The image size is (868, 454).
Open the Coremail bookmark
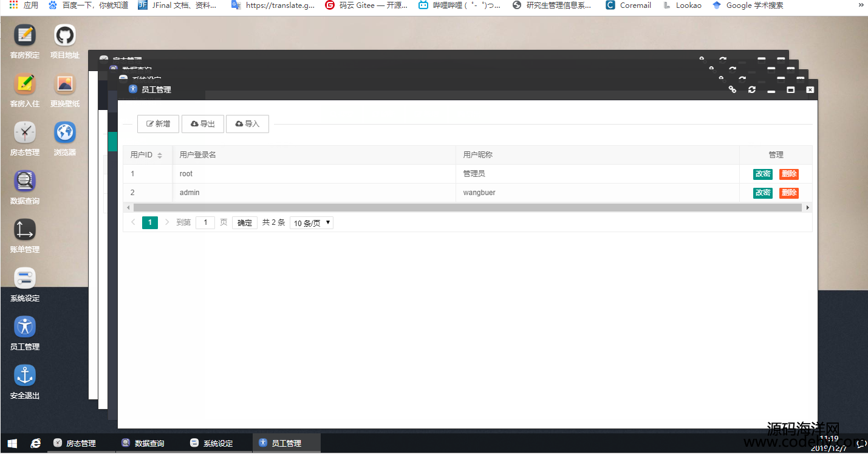[x=629, y=5]
